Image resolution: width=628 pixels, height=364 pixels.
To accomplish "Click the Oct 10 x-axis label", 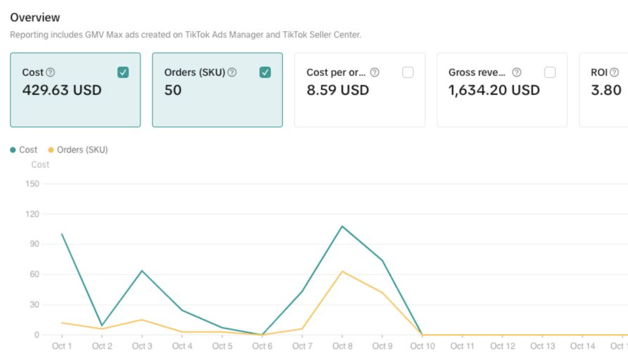I will point(422,346).
